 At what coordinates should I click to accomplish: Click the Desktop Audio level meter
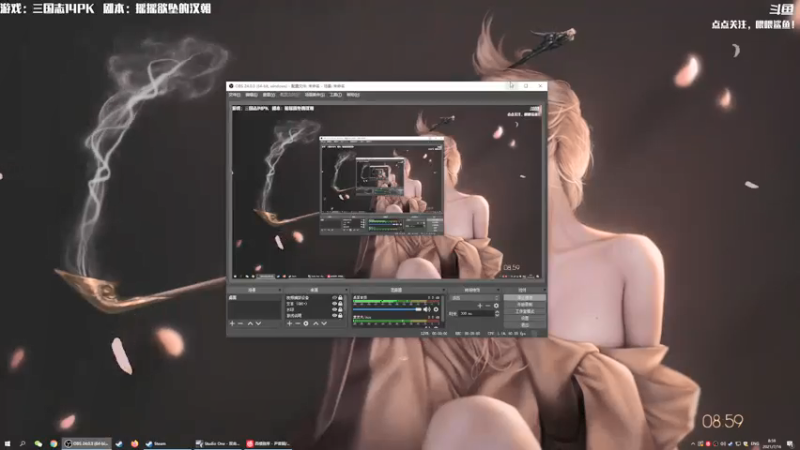coord(395,302)
